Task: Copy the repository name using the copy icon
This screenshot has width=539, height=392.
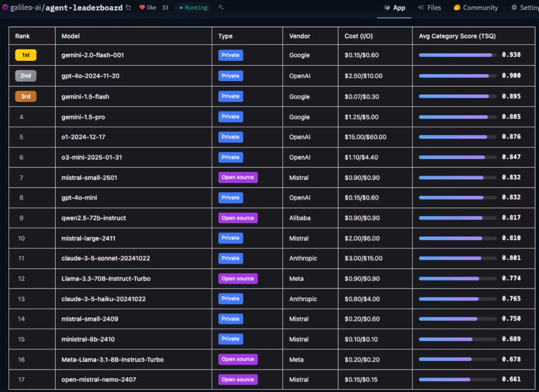Action: (128, 7)
